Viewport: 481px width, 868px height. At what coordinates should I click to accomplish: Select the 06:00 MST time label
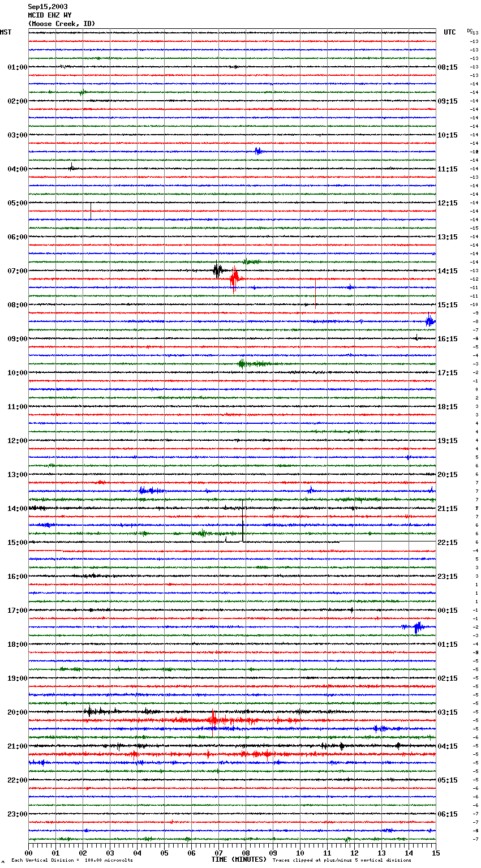coord(18,237)
